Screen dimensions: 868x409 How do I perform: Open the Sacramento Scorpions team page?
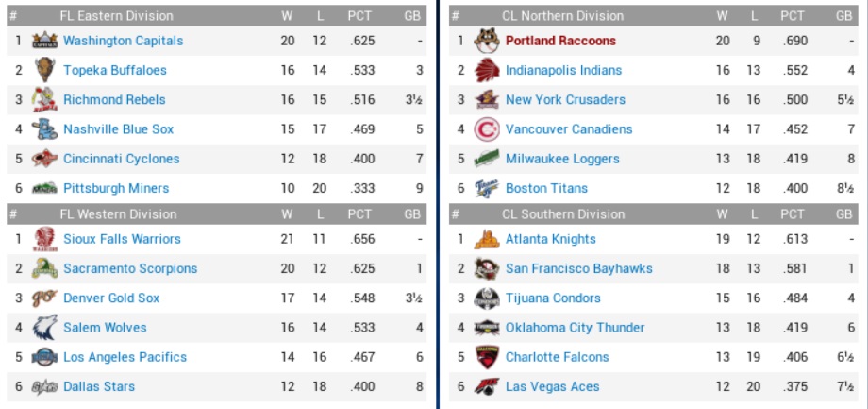point(130,268)
